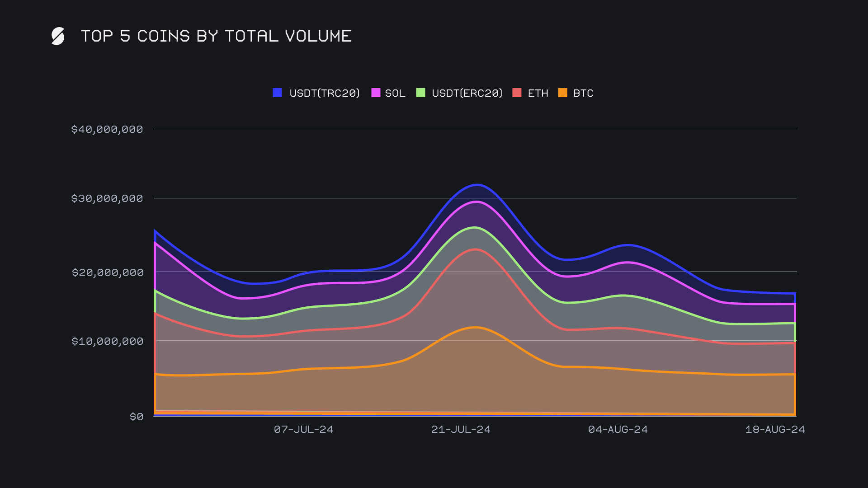Click the blue USDT(TRC20) legend swatch

(x=278, y=93)
